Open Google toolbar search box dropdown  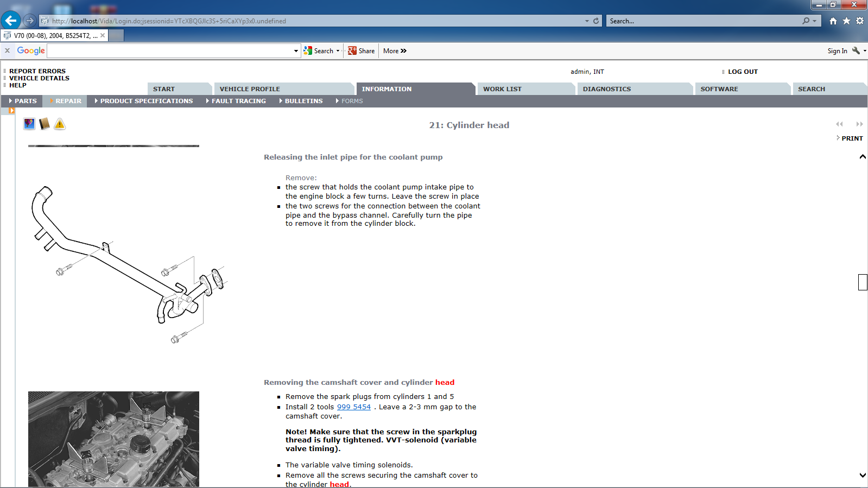coord(296,51)
